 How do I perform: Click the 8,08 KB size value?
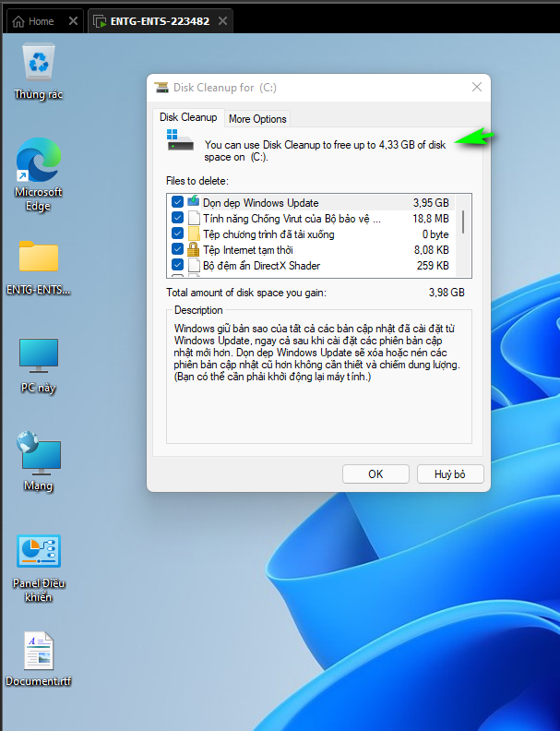tap(432, 250)
